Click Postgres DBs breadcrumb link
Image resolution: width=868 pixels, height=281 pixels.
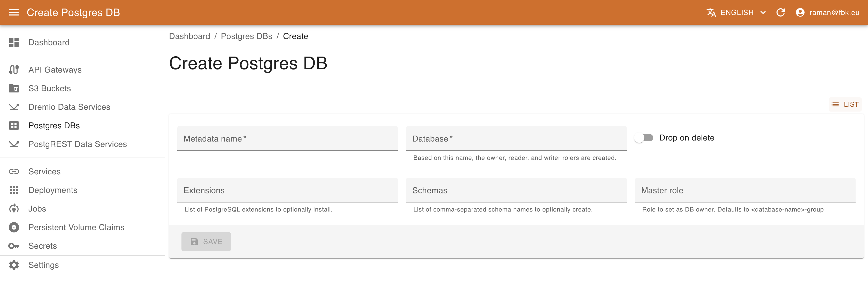245,36
